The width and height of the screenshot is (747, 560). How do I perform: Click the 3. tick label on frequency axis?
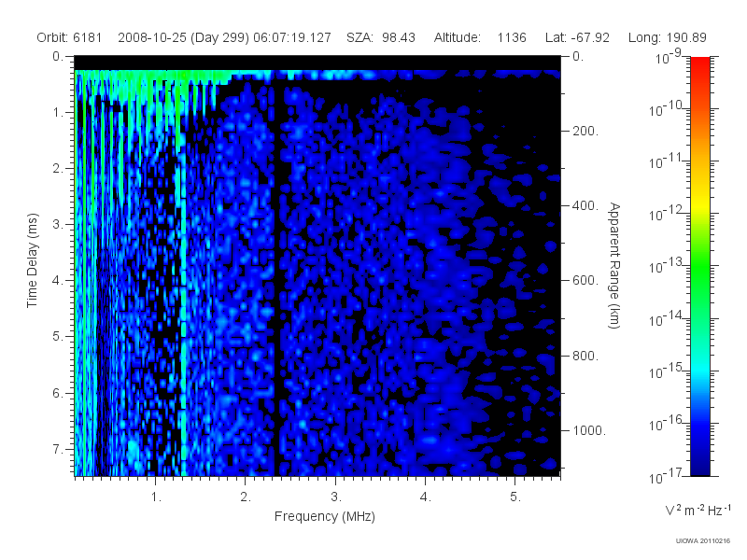coord(336,497)
